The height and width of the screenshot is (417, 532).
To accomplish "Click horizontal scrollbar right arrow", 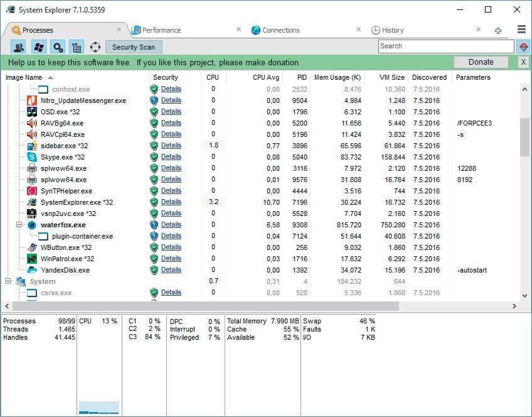I will coord(514,306).
